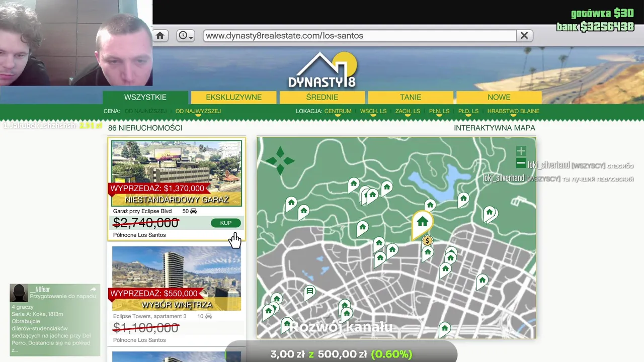The image size is (644, 362).
Task: Click the 'bank $3256438' balance
Action: click(x=595, y=27)
